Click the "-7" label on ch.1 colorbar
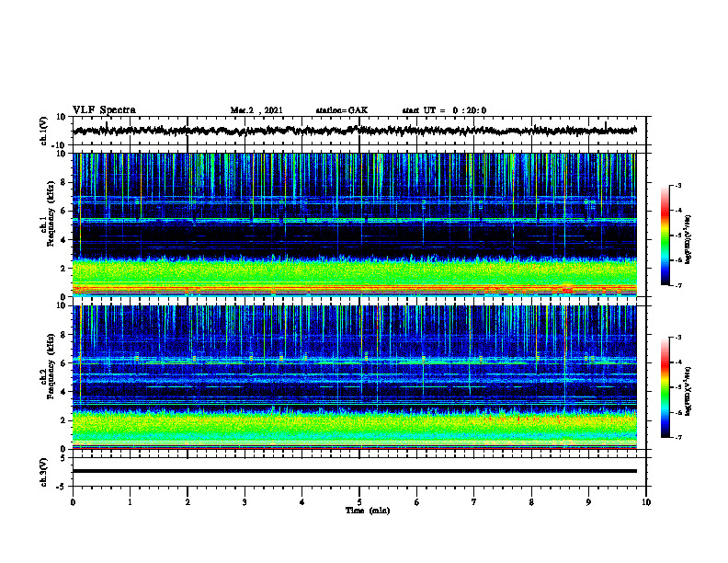 pyautogui.click(x=677, y=285)
